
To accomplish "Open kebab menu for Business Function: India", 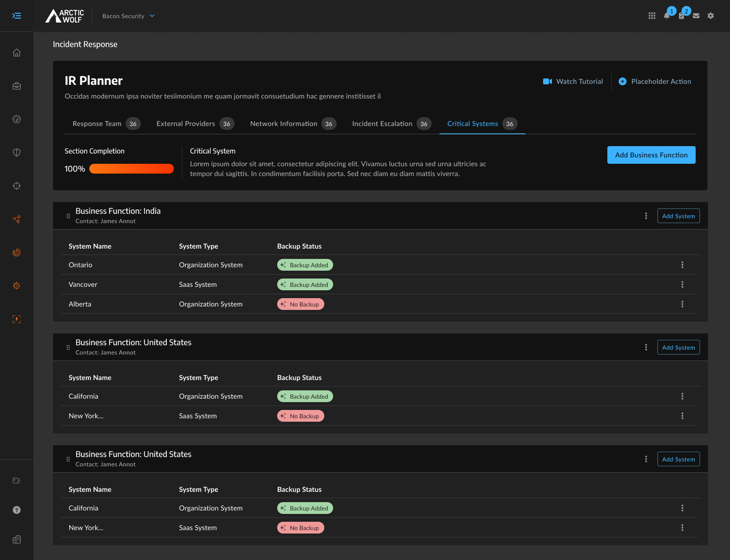I will pos(646,216).
